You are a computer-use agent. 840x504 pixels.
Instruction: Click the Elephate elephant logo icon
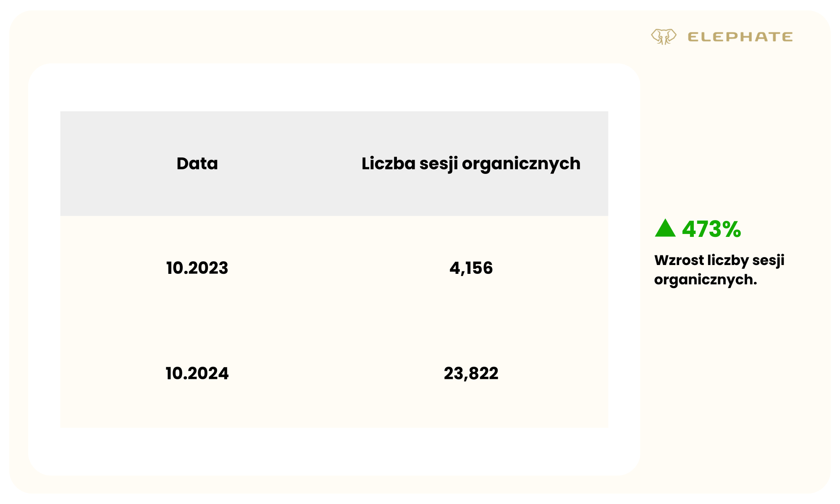click(x=664, y=37)
